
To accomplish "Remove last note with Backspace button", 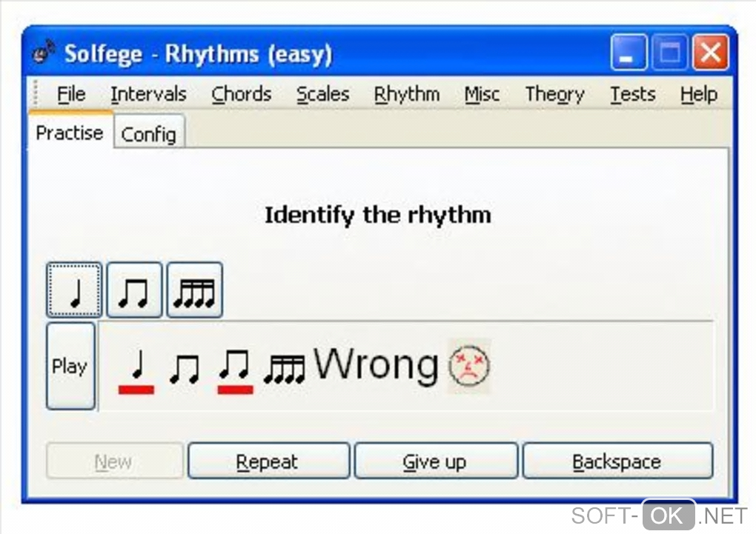I will coord(617,461).
